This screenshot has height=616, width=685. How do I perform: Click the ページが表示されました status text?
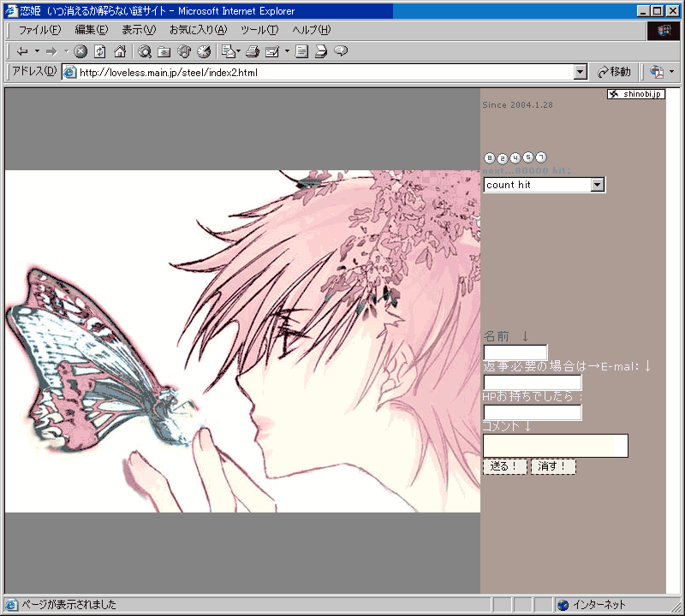pyautogui.click(x=69, y=605)
